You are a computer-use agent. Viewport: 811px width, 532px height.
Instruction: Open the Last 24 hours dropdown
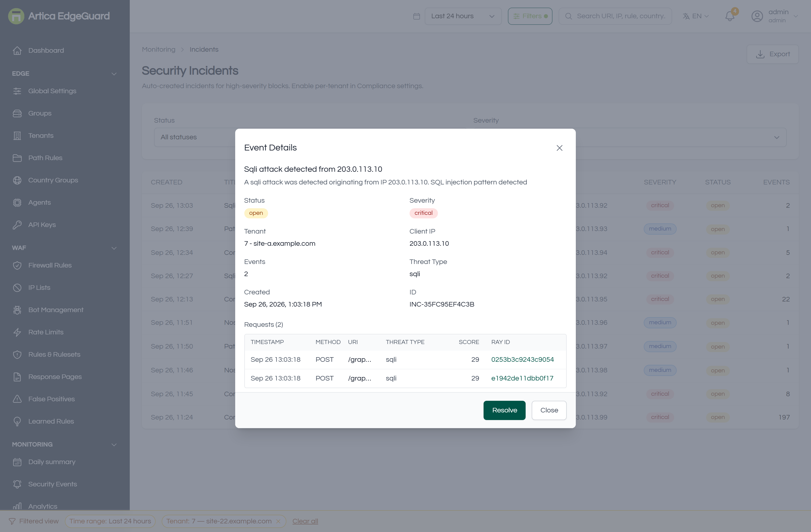point(463,16)
